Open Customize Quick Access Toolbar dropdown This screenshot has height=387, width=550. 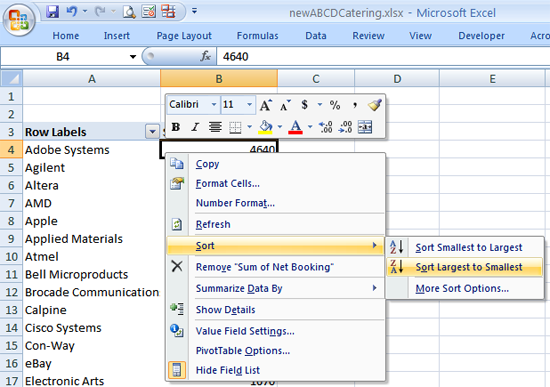click(194, 11)
